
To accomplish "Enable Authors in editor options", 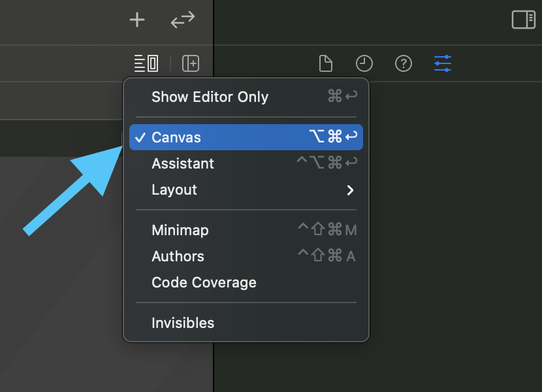I will coord(246,256).
